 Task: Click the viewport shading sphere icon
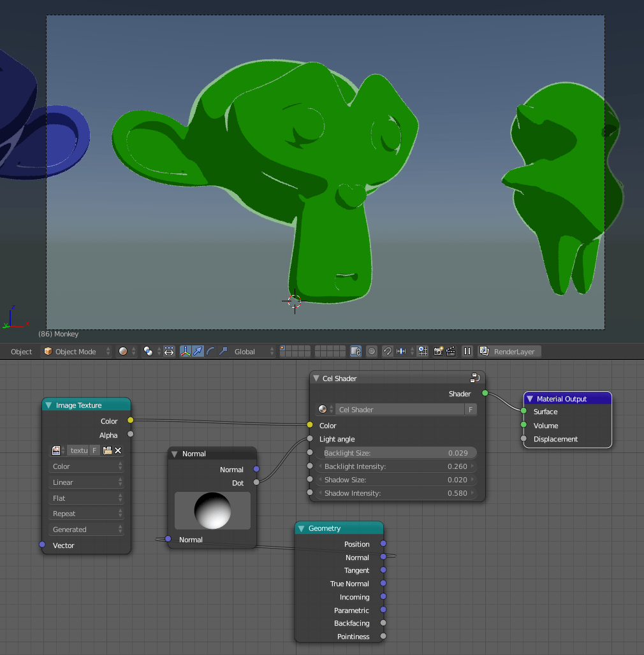click(x=122, y=351)
